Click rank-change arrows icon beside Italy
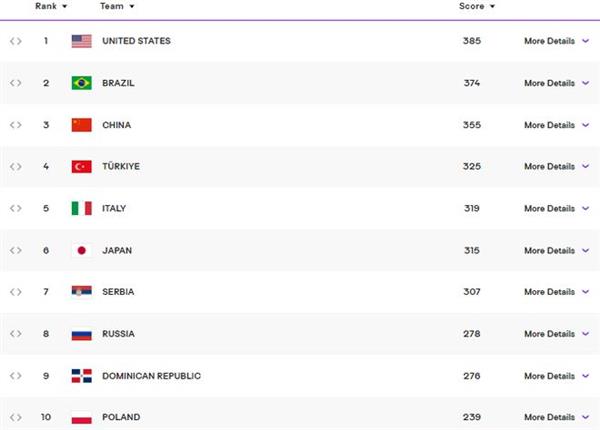600x430 pixels. pos(16,208)
